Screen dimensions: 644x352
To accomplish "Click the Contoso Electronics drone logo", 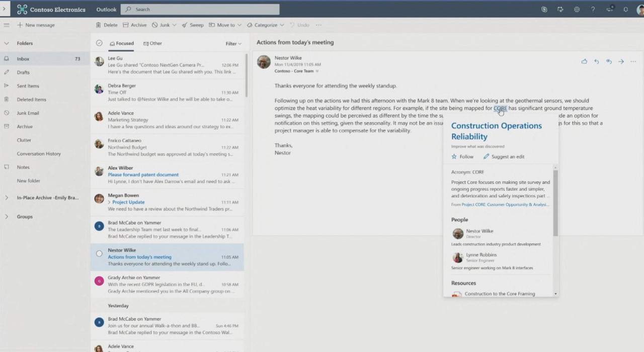I will (x=22, y=9).
